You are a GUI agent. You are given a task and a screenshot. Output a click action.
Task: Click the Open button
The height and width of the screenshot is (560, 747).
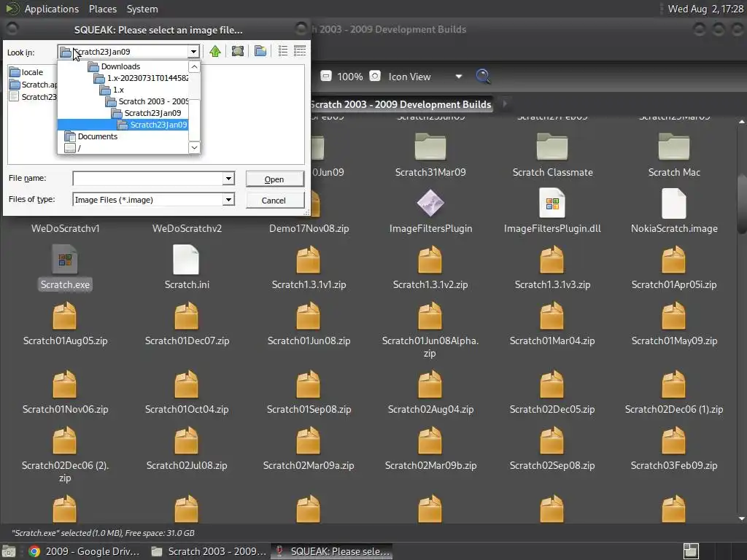(274, 179)
